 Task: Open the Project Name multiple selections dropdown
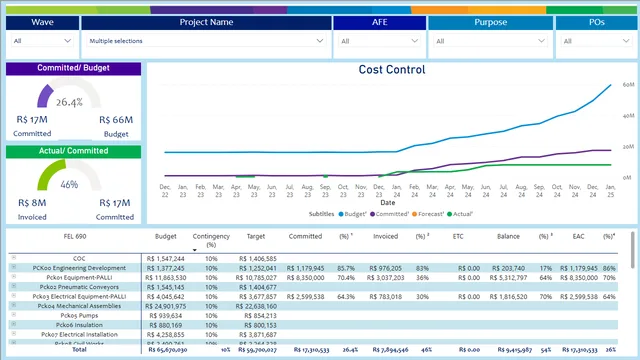tap(206, 41)
